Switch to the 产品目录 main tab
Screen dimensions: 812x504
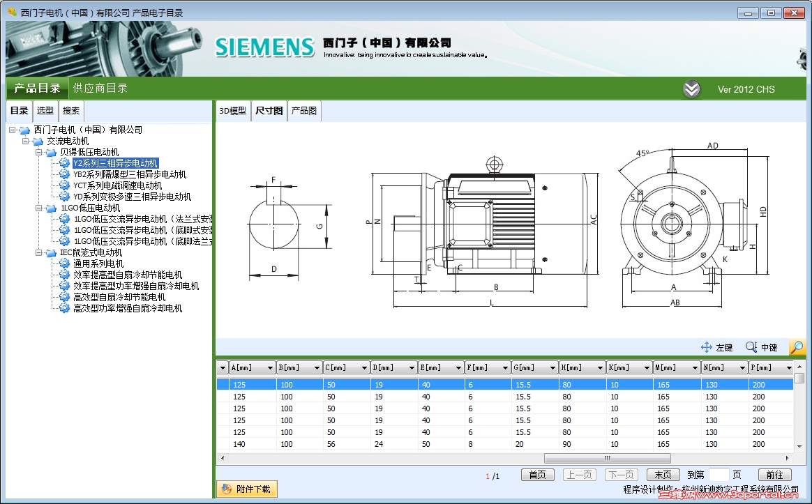coord(37,89)
